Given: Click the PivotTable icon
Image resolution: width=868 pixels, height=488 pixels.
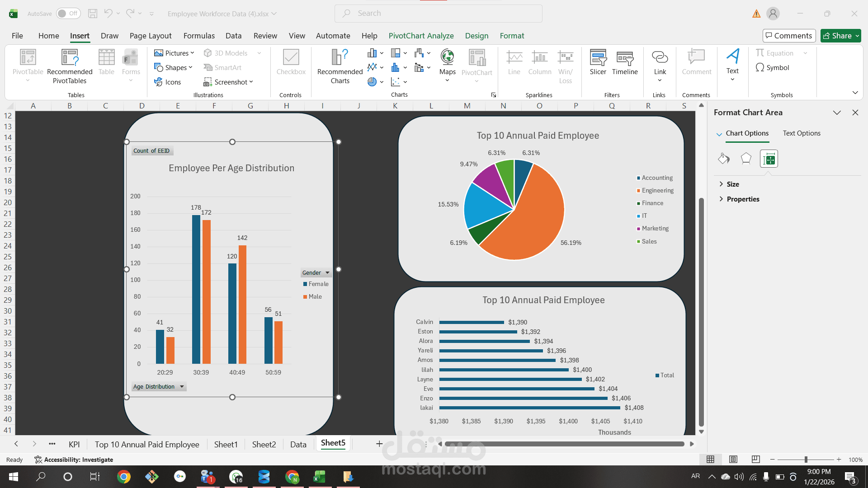Looking at the screenshot, I should [x=28, y=57].
